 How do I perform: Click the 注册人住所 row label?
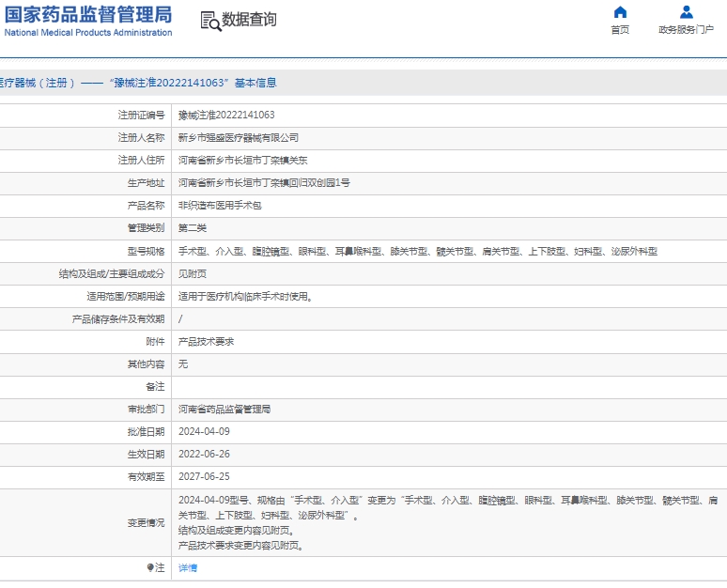[141, 160]
